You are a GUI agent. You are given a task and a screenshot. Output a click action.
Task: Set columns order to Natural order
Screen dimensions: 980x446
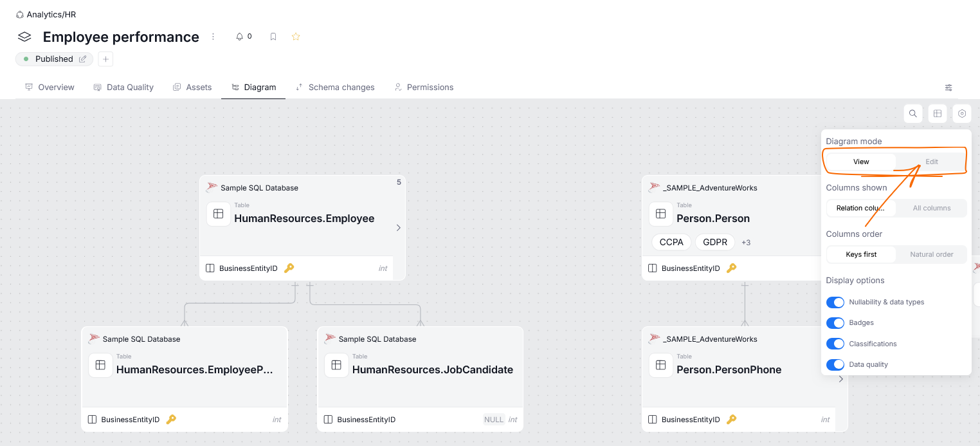(x=932, y=254)
